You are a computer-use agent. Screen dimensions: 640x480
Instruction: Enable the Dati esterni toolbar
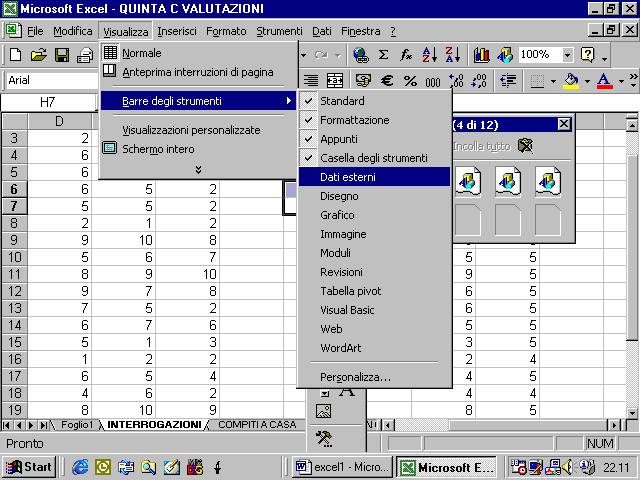pyautogui.click(x=374, y=177)
